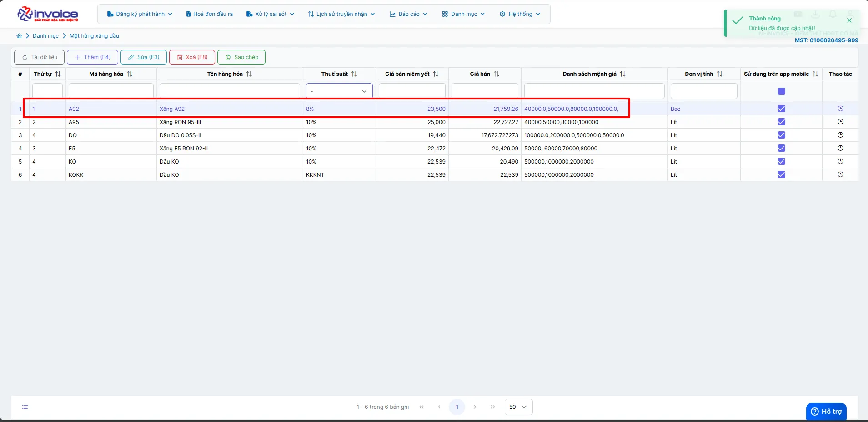Focus Đơn vị tính filter input
This screenshot has width=868, height=422.
pos(704,91)
